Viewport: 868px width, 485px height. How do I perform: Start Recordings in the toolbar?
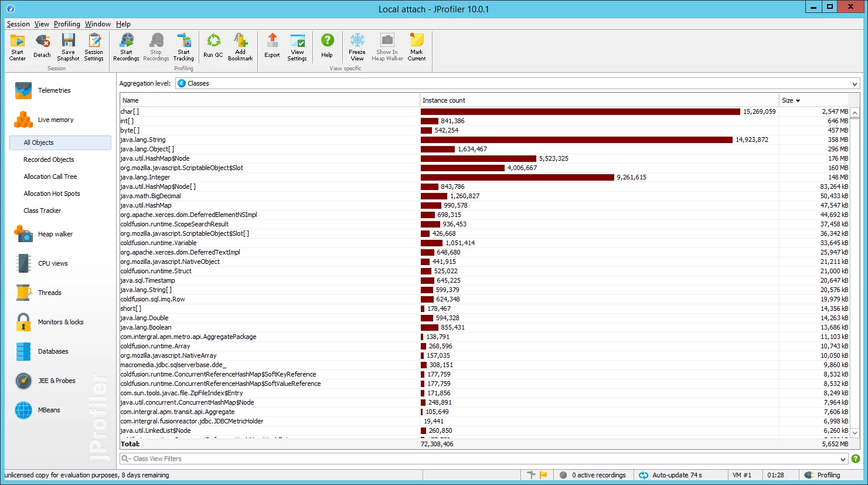pyautogui.click(x=126, y=47)
